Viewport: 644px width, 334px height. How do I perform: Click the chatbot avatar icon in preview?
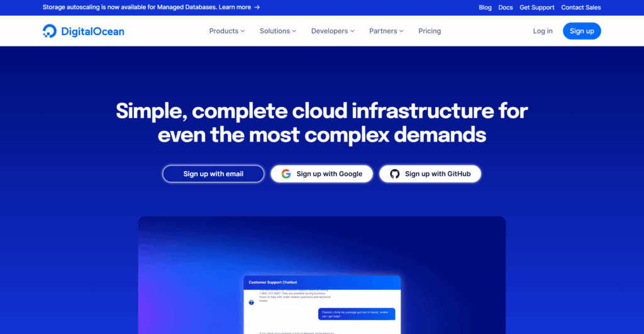point(252,303)
